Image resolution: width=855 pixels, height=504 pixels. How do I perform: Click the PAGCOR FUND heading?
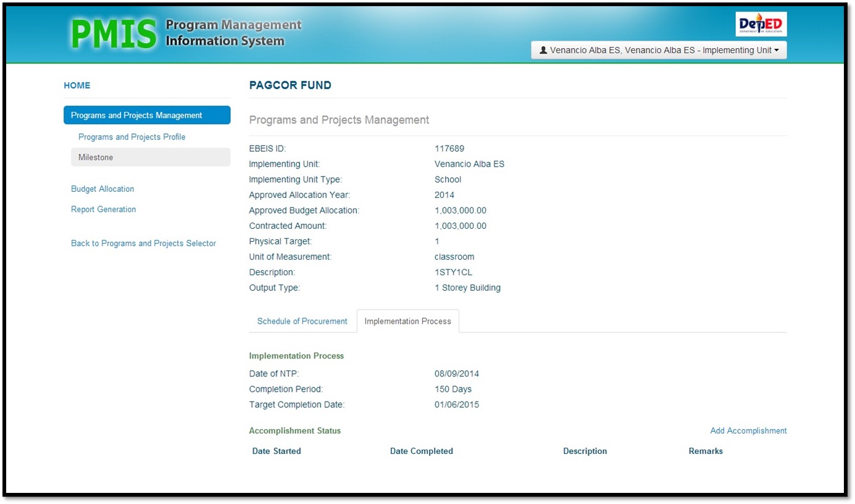pyautogui.click(x=290, y=85)
